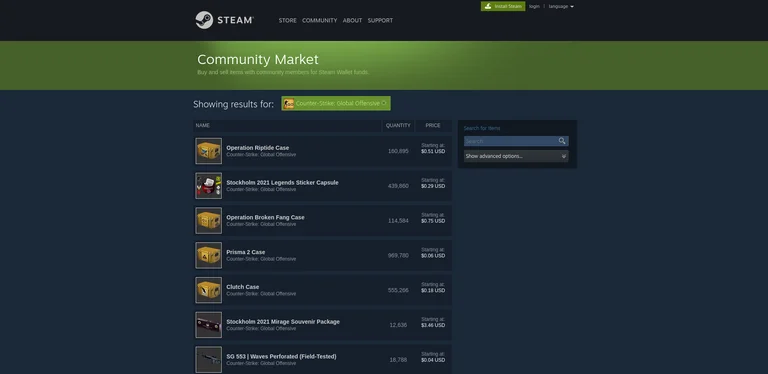Click the Install Steam button
Image resolution: width=768 pixels, height=374 pixels.
(x=503, y=6)
